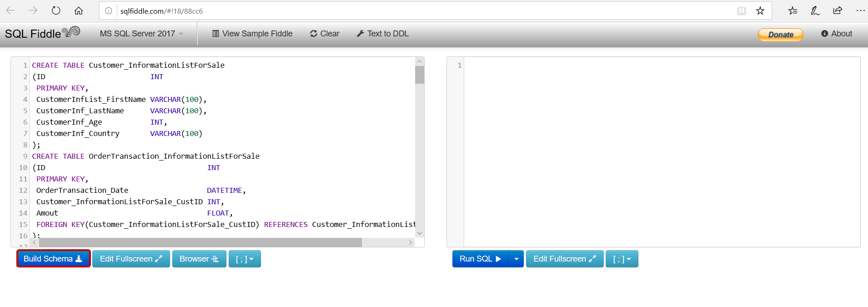Click the FLOAT type text
This screenshot has height=307, width=868.
pyautogui.click(x=218, y=213)
